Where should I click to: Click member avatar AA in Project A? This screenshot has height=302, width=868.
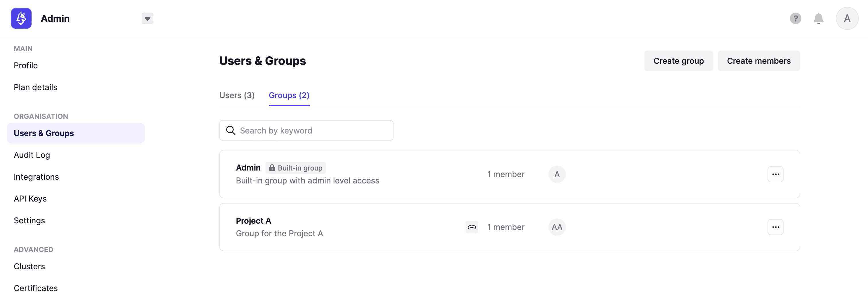(557, 227)
